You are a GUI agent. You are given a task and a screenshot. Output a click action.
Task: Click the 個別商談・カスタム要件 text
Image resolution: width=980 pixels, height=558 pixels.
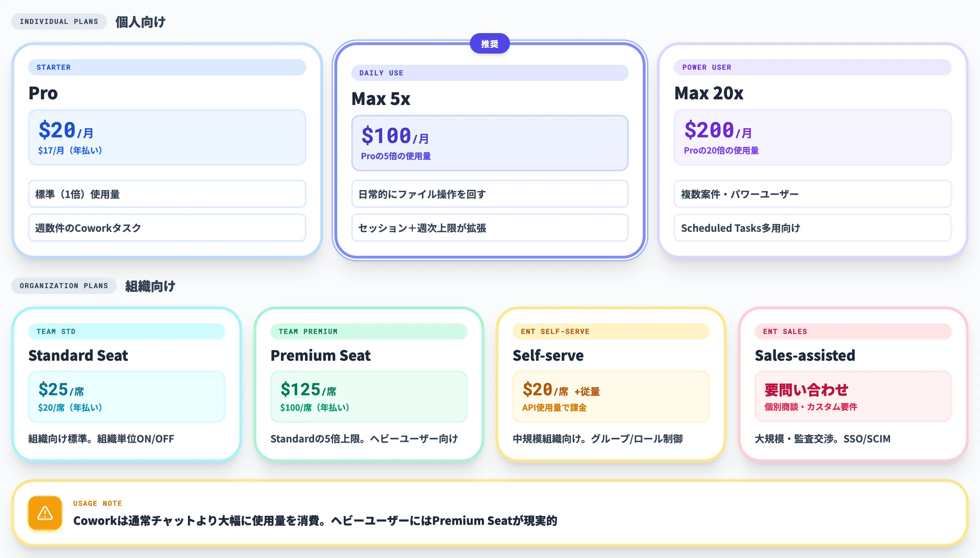[x=811, y=407]
